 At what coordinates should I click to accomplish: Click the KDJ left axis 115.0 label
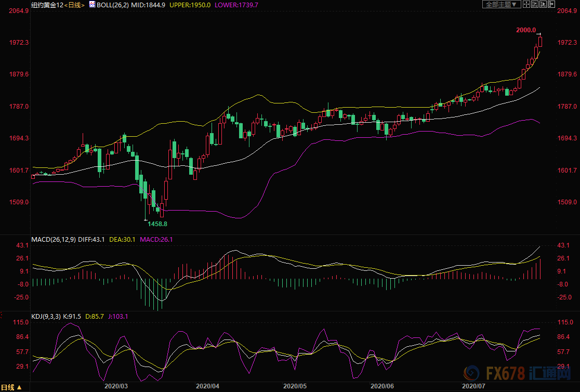point(21,322)
